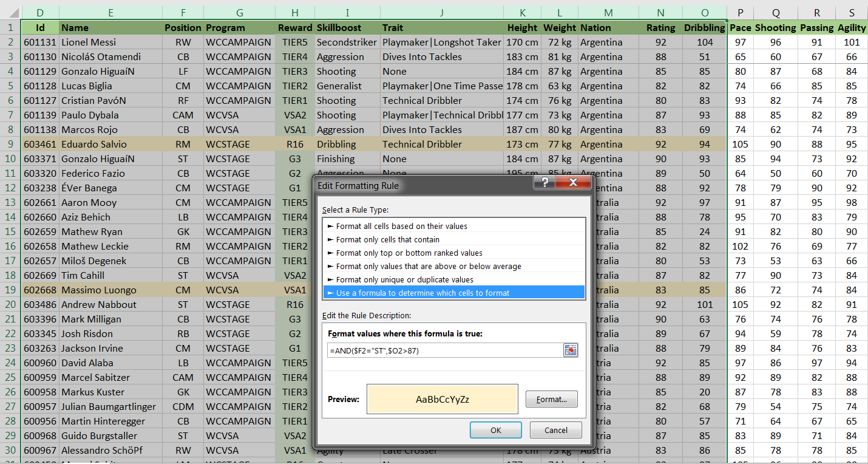This screenshot has width=868, height=464.
Task: Open the Format... options button
Action: tap(551, 399)
